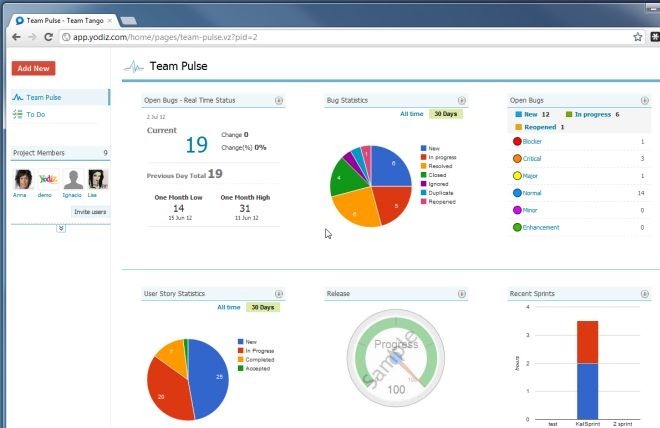Click Lisa's profile photo
660x428 pixels.
click(98, 179)
